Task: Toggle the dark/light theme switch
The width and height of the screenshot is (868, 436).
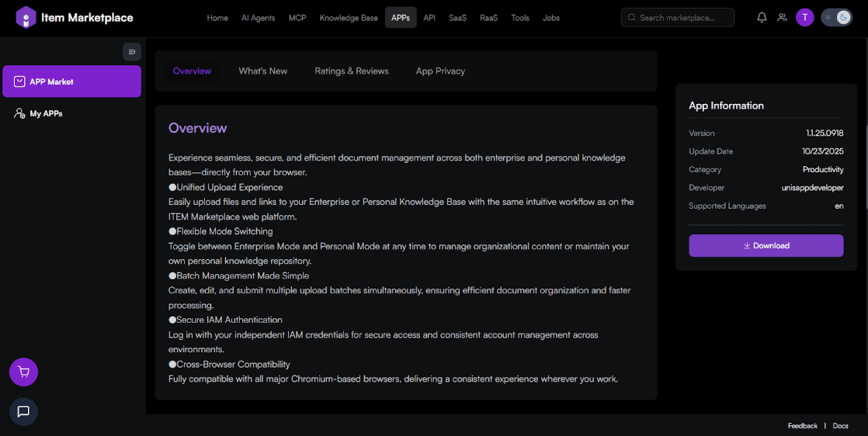Action: tap(836, 17)
